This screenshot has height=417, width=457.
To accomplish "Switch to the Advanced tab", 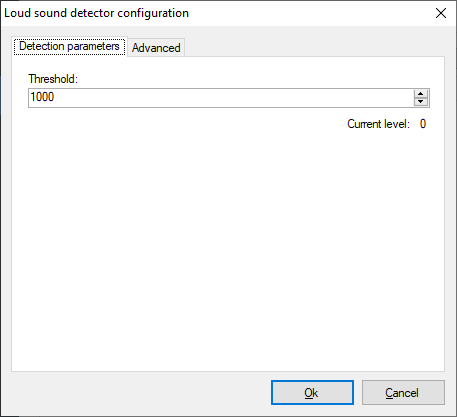I will 156,48.
